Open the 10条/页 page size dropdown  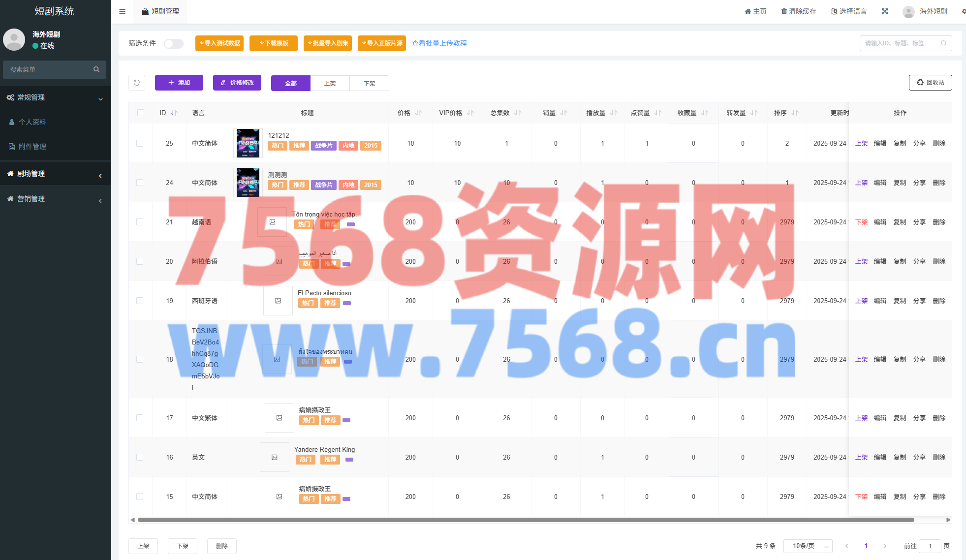(808, 546)
